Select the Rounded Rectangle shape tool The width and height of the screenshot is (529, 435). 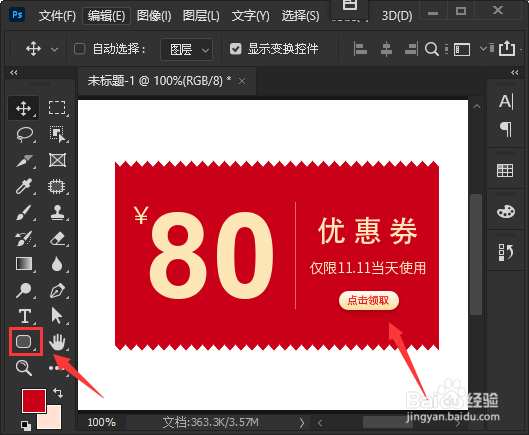(x=24, y=342)
